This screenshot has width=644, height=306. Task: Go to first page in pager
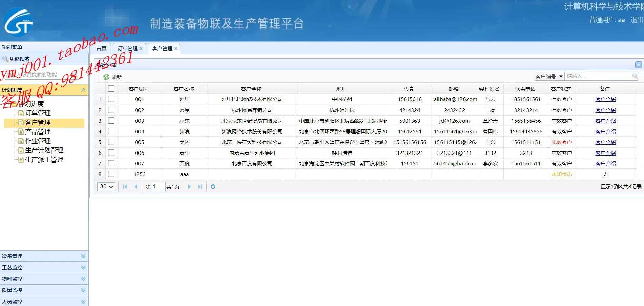point(125,187)
